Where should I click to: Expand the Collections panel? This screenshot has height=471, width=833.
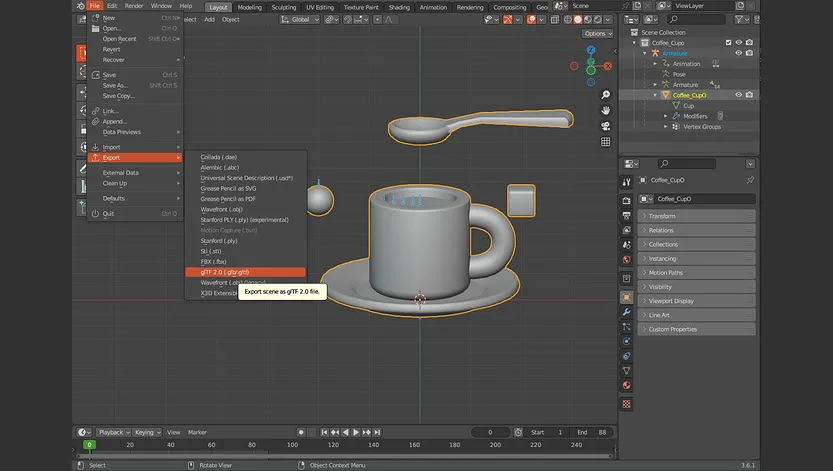point(696,244)
